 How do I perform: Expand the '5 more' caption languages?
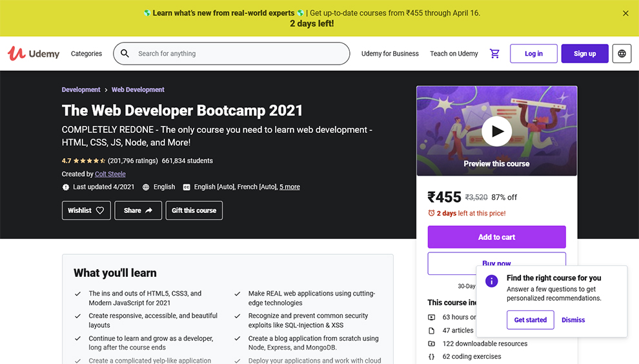coord(289,187)
